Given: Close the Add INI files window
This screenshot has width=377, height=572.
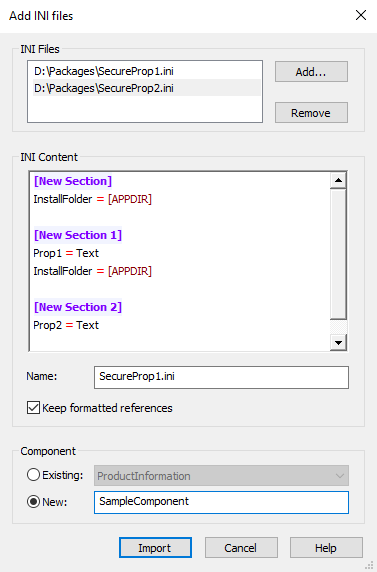Looking at the screenshot, I should tap(361, 15).
